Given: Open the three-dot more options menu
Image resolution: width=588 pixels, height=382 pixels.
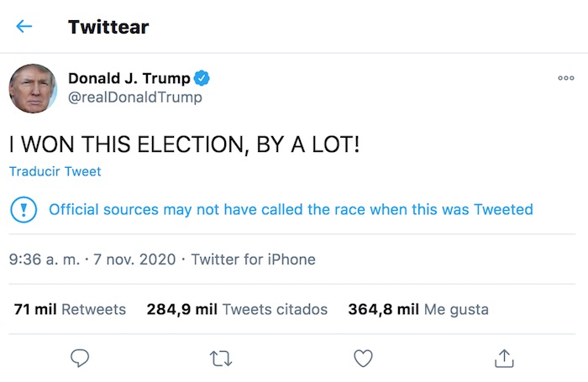Looking at the screenshot, I should pyautogui.click(x=566, y=78).
